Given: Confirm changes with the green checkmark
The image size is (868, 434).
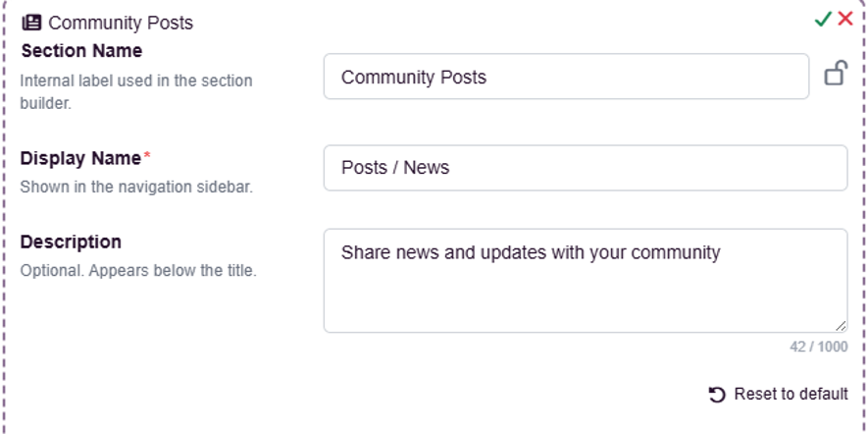Looking at the screenshot, I should [x=823, y=20].
